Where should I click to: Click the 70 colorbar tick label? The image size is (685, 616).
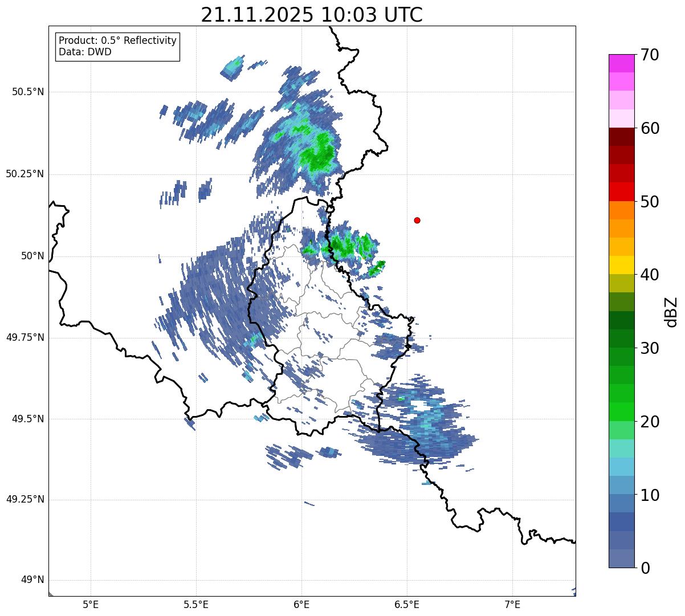click(x=650, y=55)
